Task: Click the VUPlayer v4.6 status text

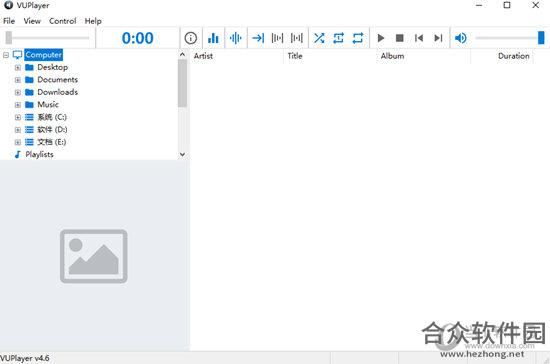Action: 25,358
